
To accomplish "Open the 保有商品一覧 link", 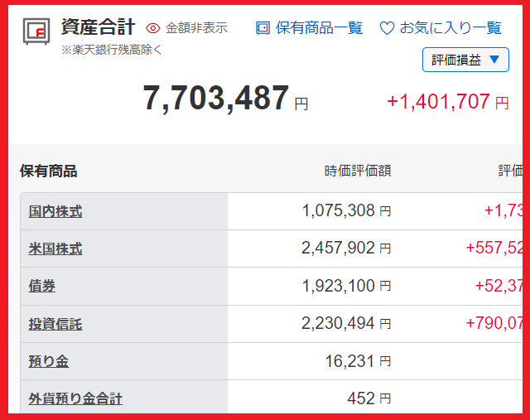I will [319, 28].
